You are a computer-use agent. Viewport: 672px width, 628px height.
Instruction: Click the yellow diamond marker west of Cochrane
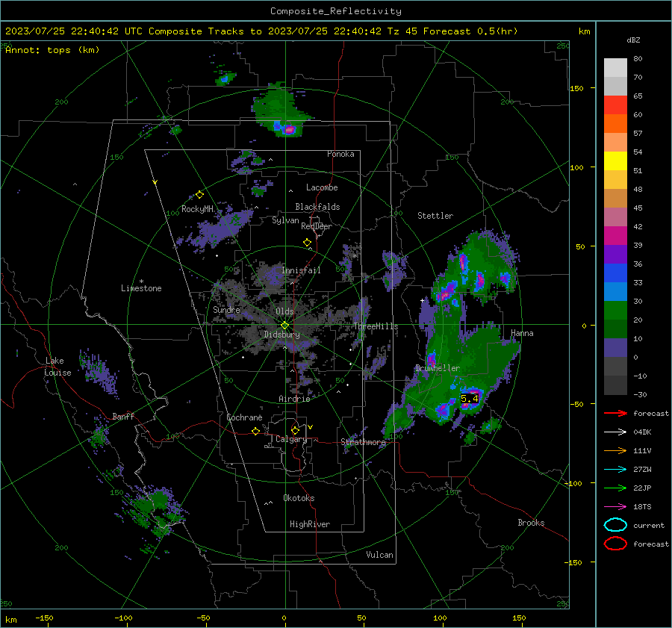pos(255,431)
